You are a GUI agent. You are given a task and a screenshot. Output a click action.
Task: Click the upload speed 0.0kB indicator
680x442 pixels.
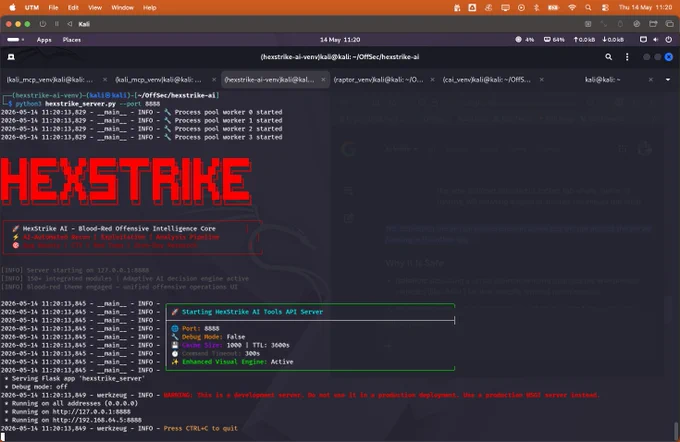584,39
